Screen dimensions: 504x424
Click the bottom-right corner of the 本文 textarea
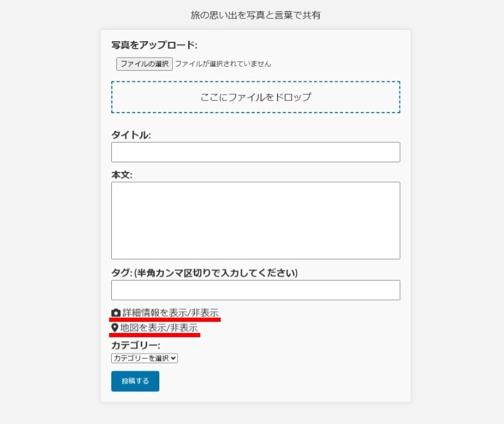[397, 256]
